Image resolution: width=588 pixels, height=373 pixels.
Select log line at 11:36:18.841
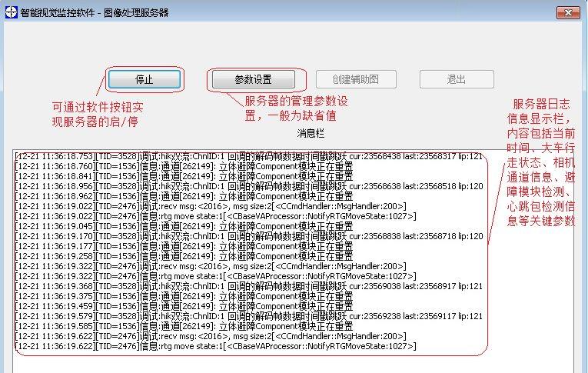[184, 176]
